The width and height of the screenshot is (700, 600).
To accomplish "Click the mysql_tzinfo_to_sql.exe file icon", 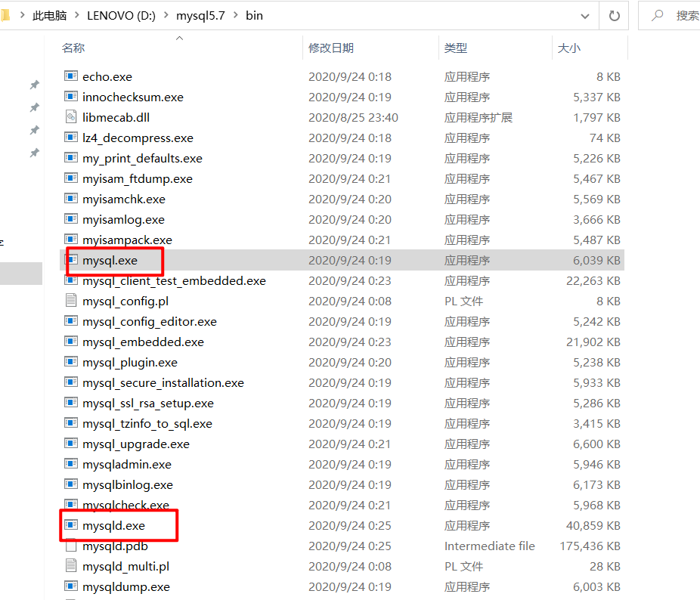I will tap(71, 422).
